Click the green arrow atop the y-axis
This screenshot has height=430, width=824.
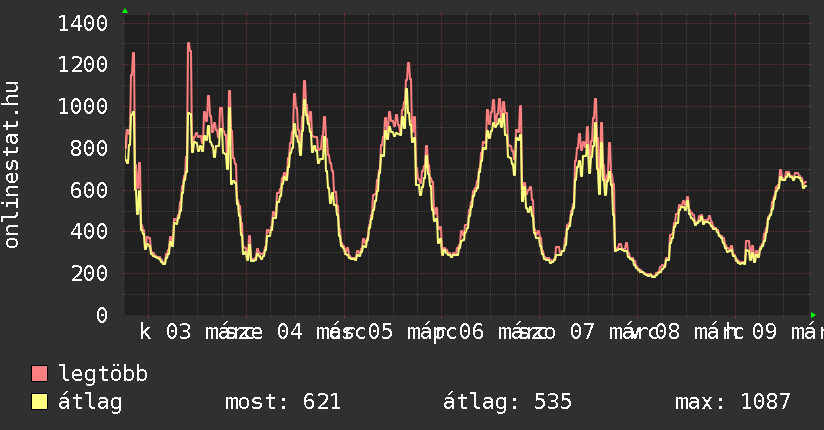(125, 11)
